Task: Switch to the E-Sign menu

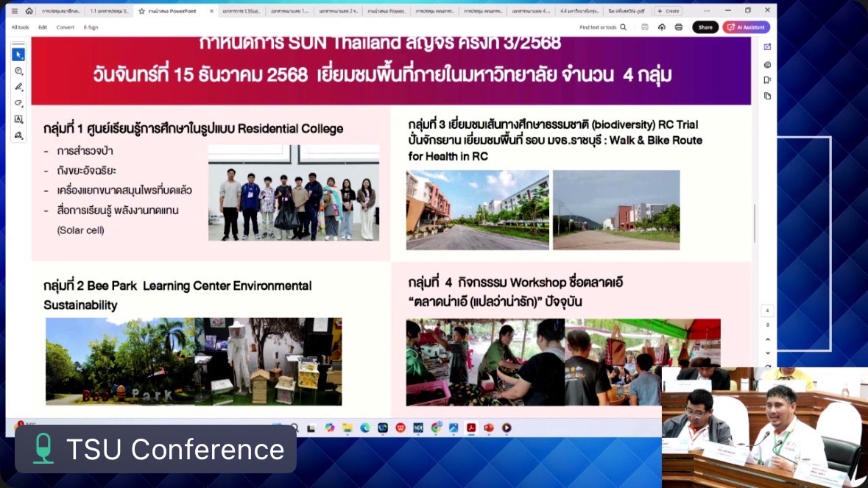Action: point(91,27)
